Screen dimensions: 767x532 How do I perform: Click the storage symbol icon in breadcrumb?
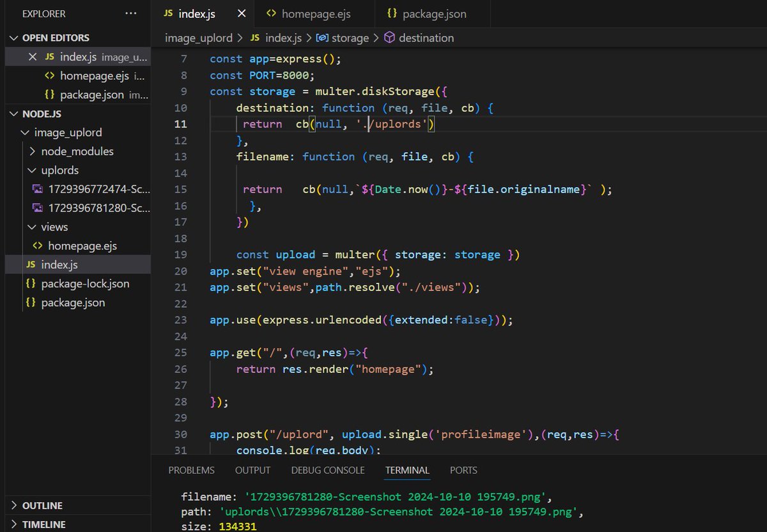coord(322,38)
